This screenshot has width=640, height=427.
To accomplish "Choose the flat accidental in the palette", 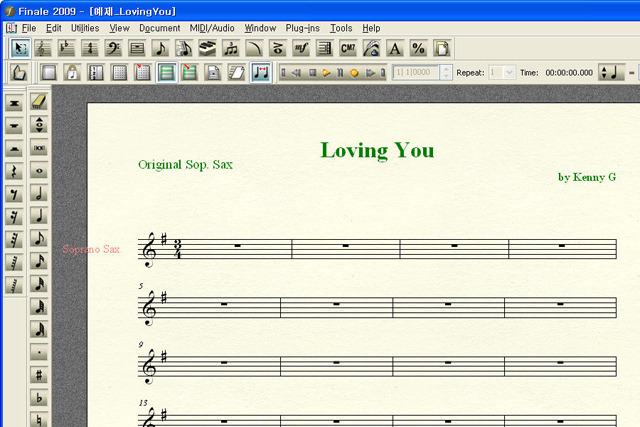I will [39, 398].
